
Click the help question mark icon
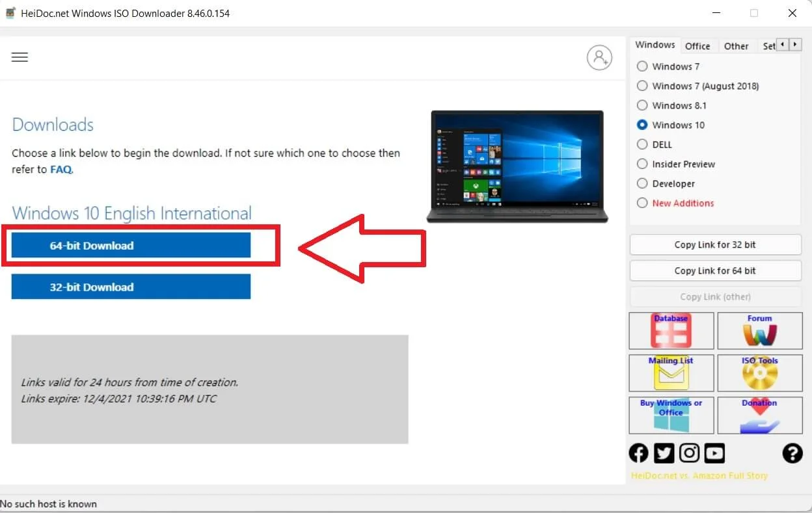point(792,453)
